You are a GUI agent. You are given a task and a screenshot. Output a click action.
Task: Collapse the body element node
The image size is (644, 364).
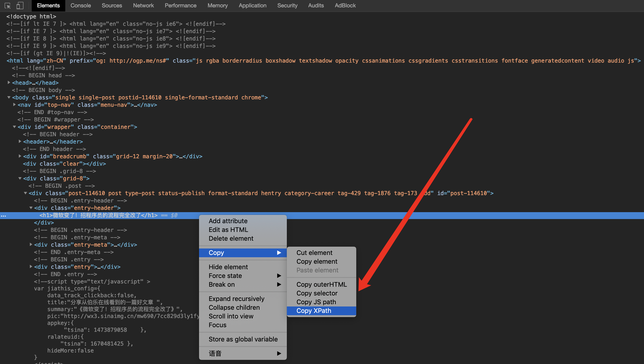pyautogui.click(x=9, y=97)
